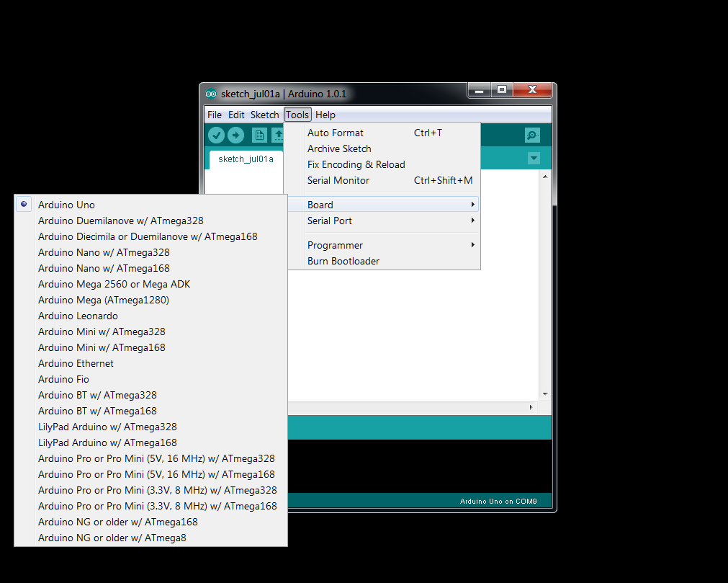Maximize the Arduino window
728x583 pixels.
point(502,90)
